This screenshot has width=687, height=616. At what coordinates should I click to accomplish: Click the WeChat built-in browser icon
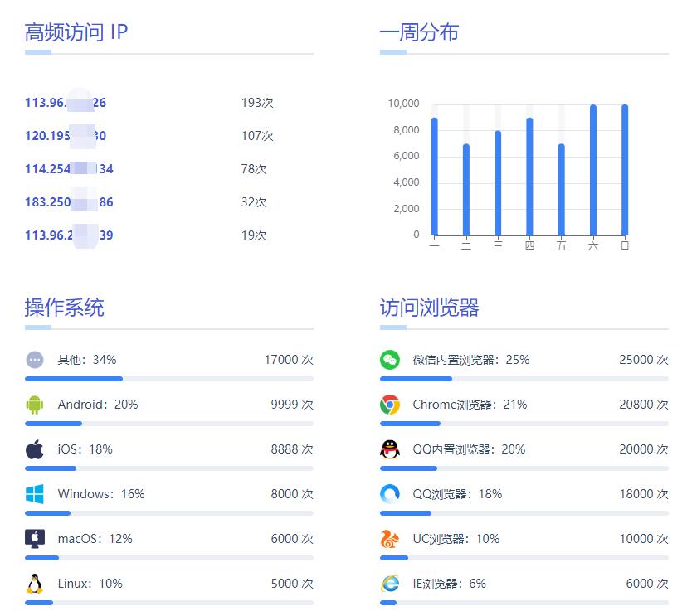click(x=390, y=360)
